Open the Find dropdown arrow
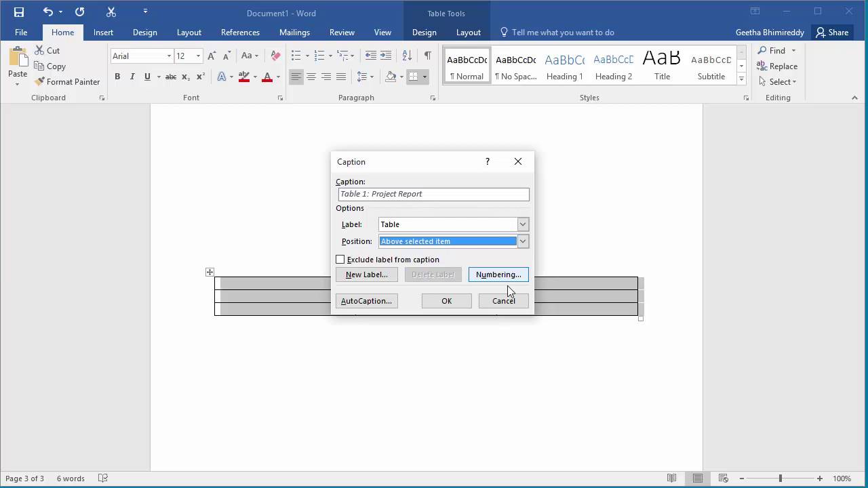 pyautogui.click(x=793, y=51)
